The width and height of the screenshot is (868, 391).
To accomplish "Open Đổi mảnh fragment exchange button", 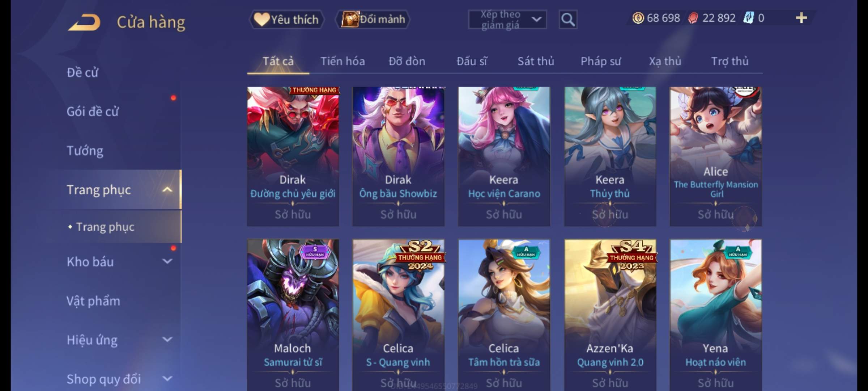I will [373, 19].
